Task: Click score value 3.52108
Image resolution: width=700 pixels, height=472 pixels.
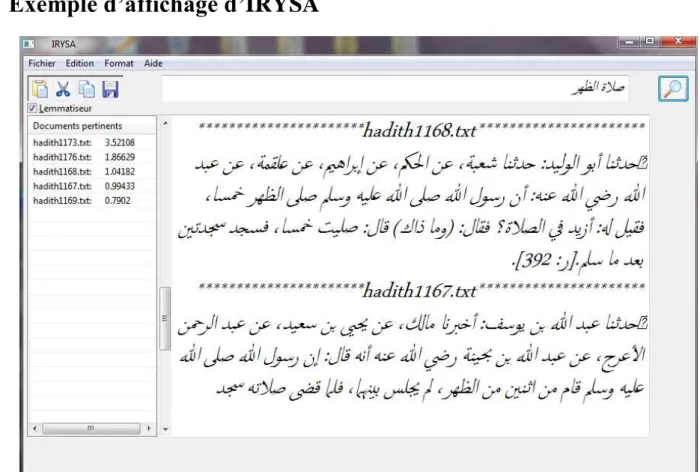Action: (x=120, y=142)
